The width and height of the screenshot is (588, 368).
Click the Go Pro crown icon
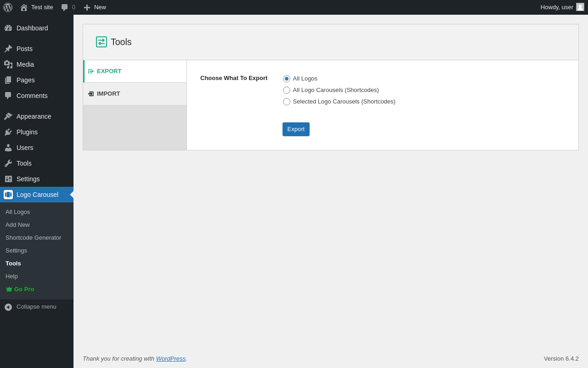pyautogui.click(x=9, y=289)
